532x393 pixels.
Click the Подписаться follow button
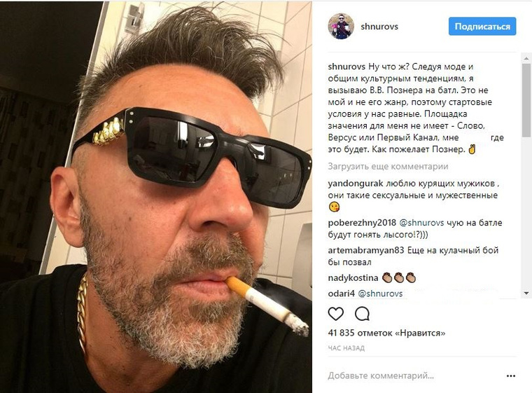click(482, 26)
